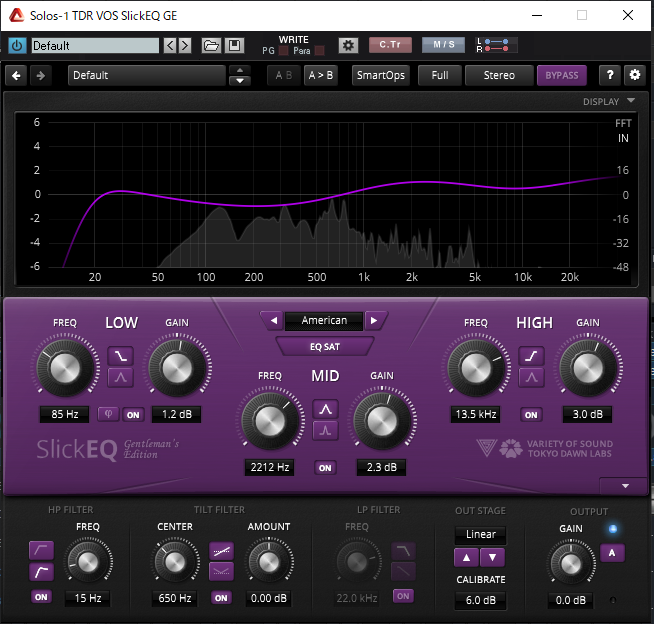Open the SlickEQ Default preset dropdown

point(147,75)
